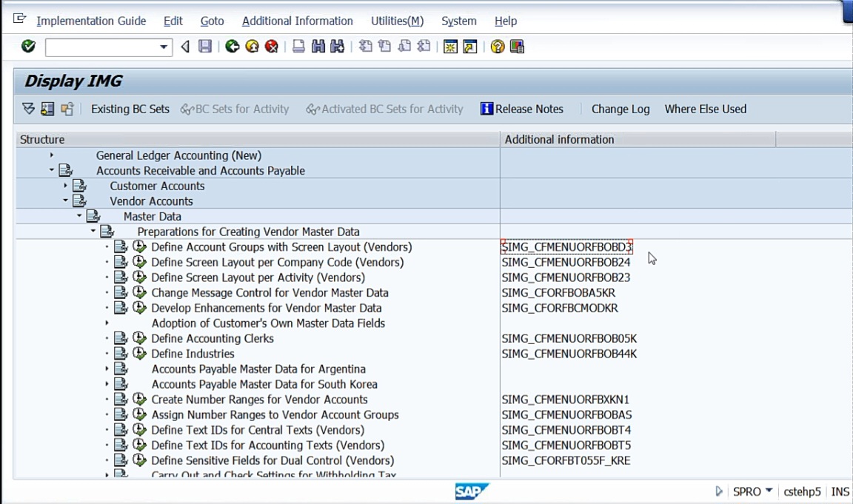Open the Additional Information menu
This screenshot has height=504, width=853.
(x=298, y=21)
